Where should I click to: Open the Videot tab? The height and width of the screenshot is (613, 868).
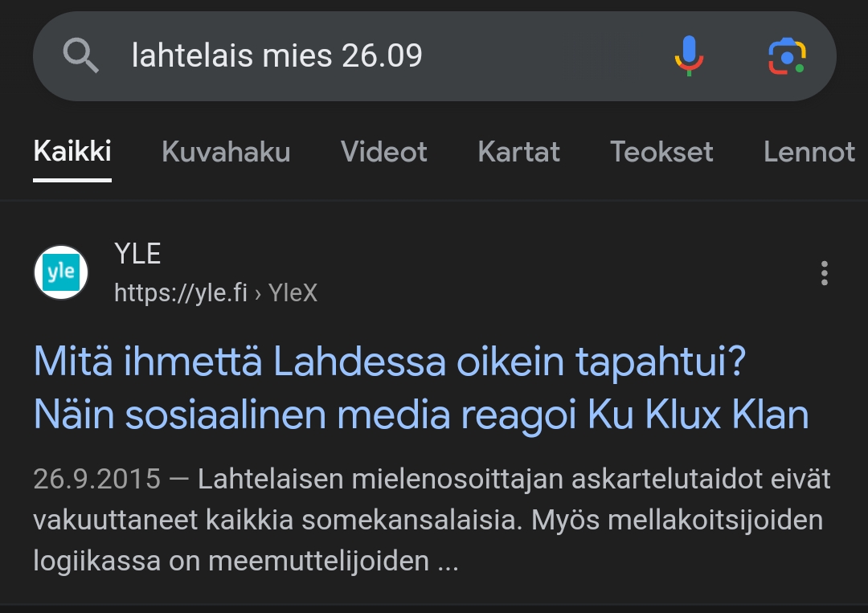click(384, 152)
